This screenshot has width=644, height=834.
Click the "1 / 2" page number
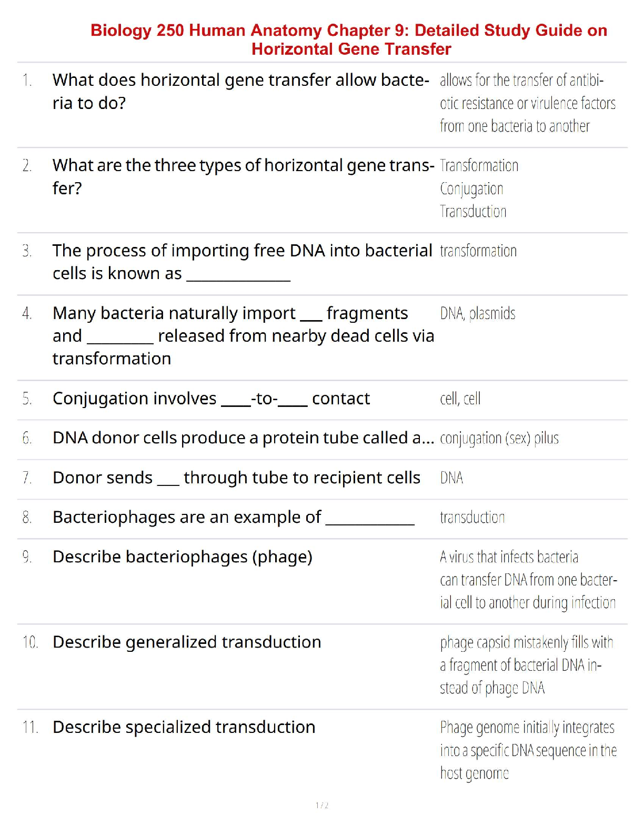click(x=322, y=805)
